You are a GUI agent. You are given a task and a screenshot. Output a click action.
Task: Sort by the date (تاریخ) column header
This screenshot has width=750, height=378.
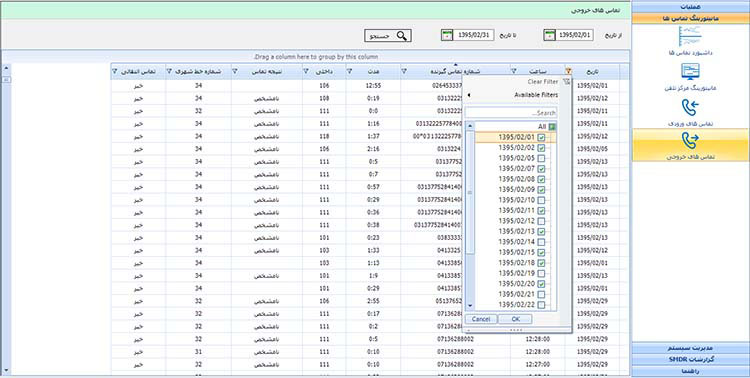[592, 71]
